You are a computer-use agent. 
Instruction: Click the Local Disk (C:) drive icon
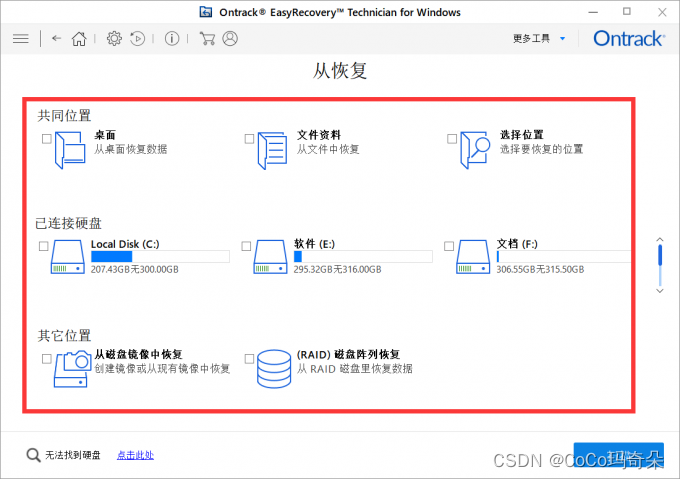tap(68, 257)
